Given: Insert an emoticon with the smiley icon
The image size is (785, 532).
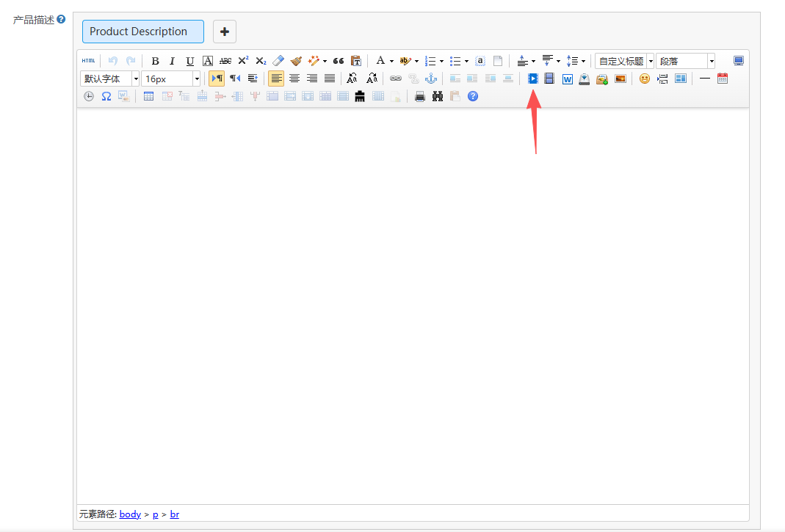Looking at the screenshot, I should (x=644, y=79).
